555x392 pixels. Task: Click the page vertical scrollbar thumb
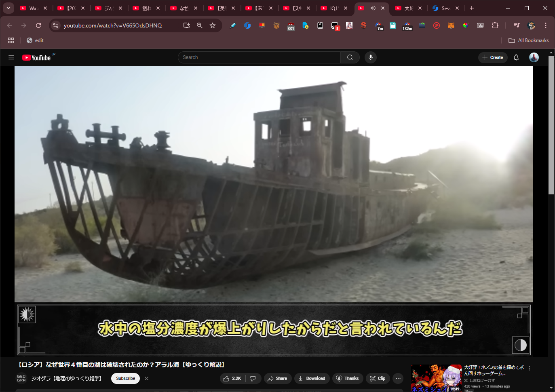[551, 125]
